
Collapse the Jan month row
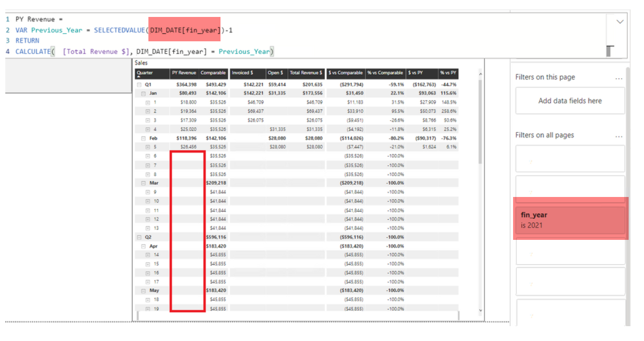click(x=144, y=93)
